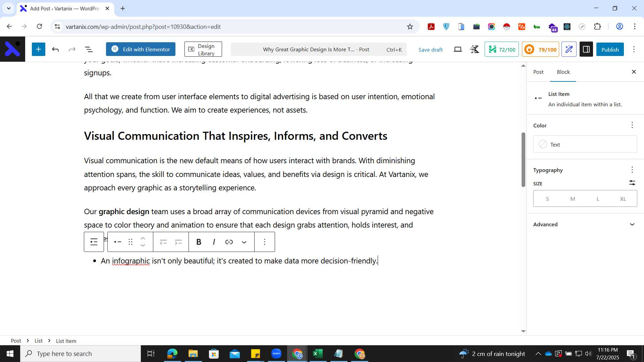Toggle bold formatting

tap(199, 242)
